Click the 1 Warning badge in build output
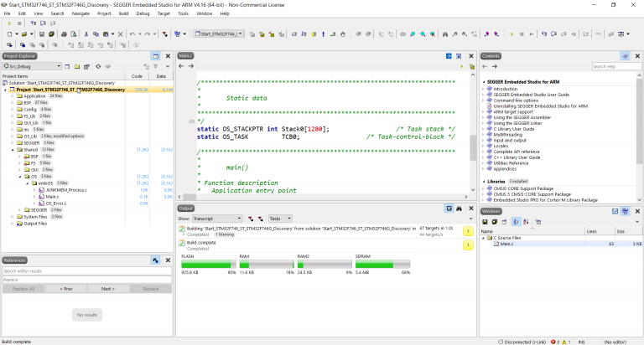Image resolution: width=644 pixels, height=345 pixels. [226, 234]
